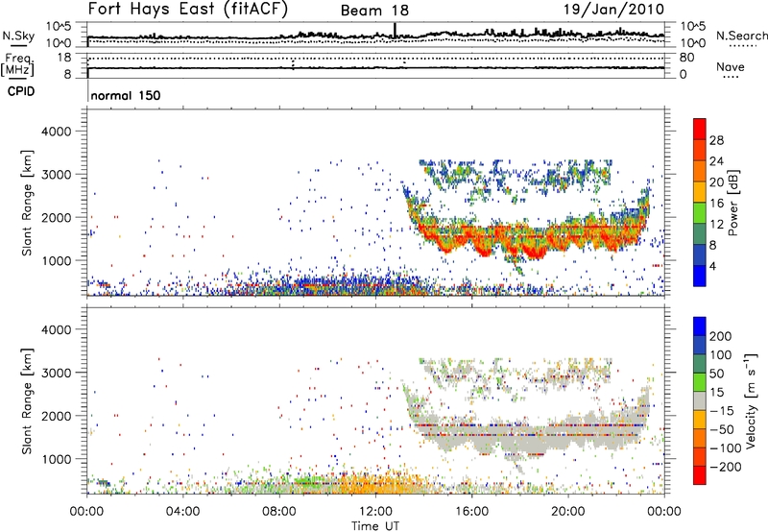Click the "200" velocity colorbar tick

721,336
